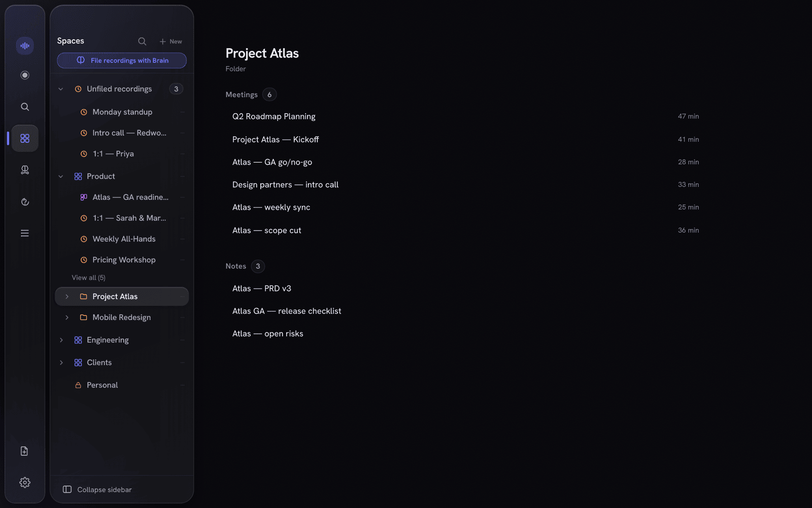Collapse the Unfiled recordings section
812x508 pixels.
click(x=61, y=89)
